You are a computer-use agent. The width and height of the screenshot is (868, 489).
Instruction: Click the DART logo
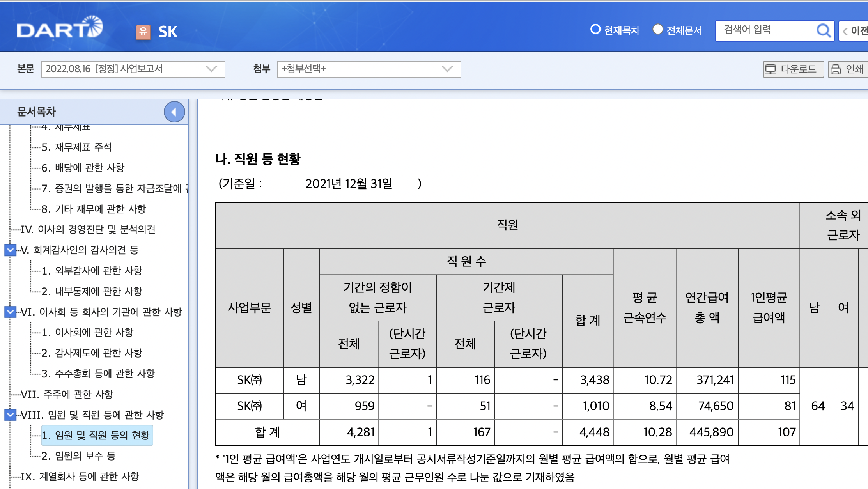(x=60, y=28)
